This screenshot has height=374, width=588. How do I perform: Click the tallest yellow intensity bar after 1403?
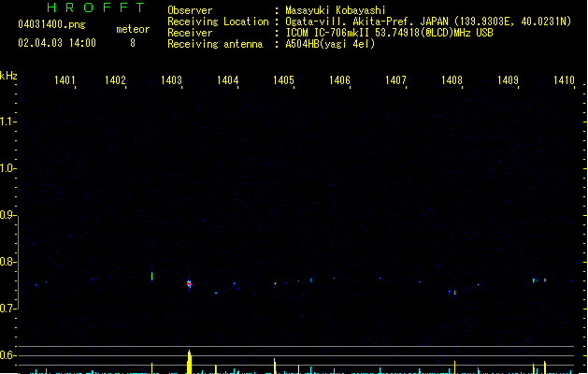tap(190, 362)
